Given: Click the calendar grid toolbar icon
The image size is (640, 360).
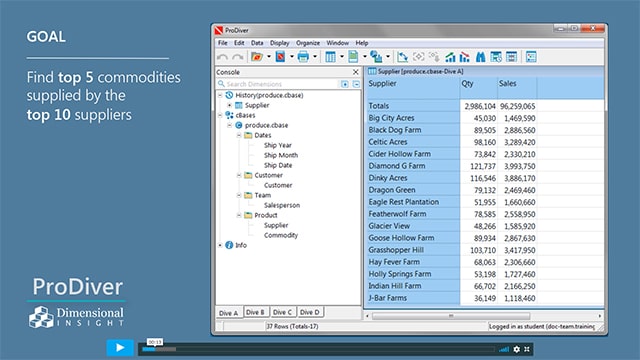Looking at the screenshot, I should 511,57.
